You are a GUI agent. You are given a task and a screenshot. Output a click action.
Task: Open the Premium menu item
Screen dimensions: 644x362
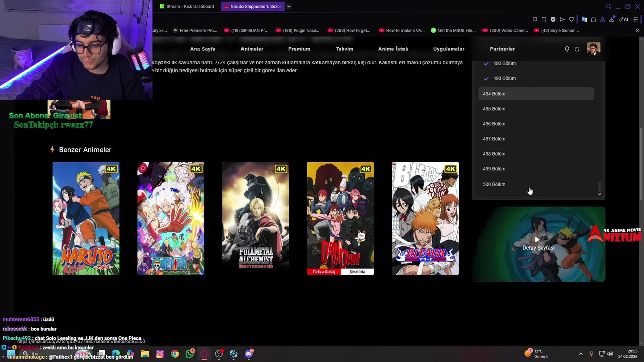click(299, 49)
